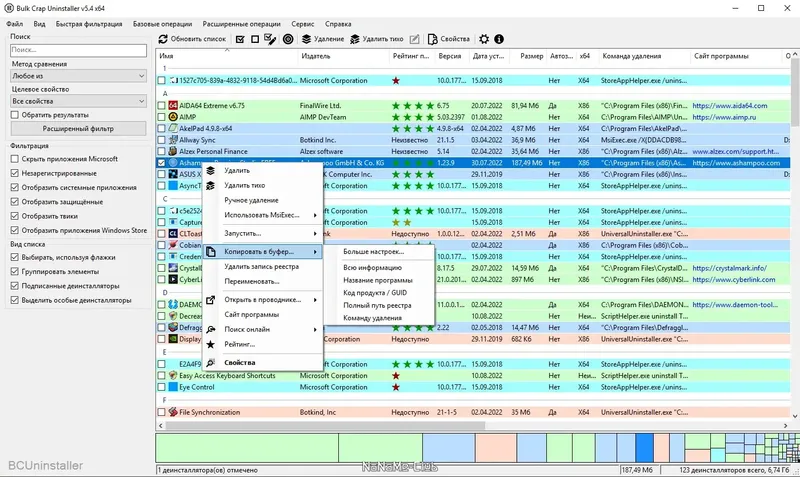Click the Расширенный фильтр button

[78, 129]
